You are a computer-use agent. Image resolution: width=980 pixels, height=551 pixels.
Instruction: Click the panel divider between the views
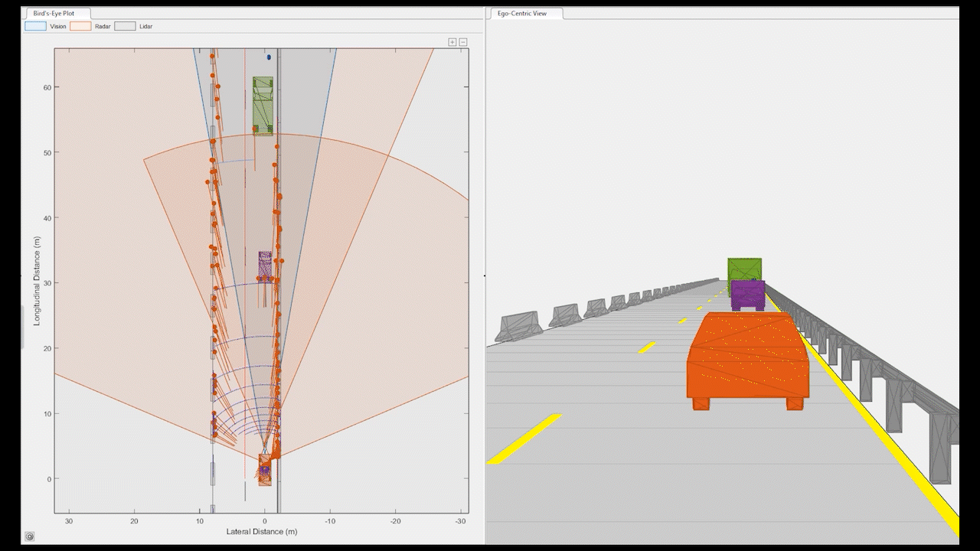[x=485, y=275]
